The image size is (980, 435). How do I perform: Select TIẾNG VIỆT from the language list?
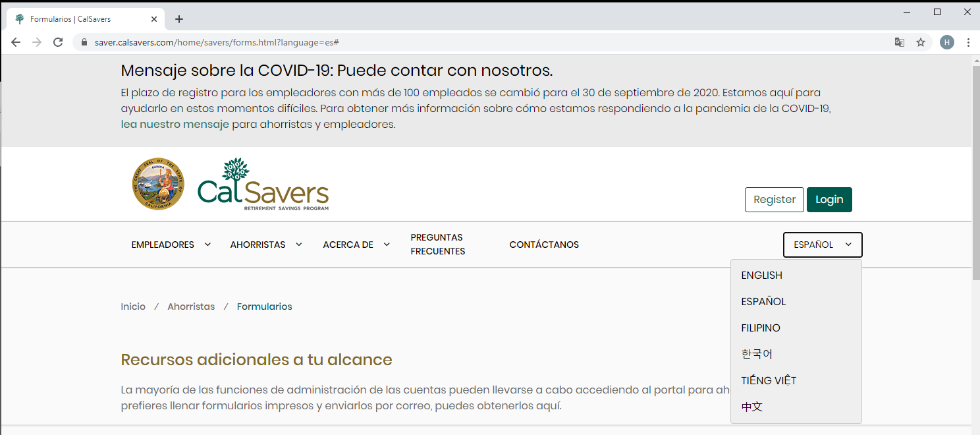[x=796, y=381]
